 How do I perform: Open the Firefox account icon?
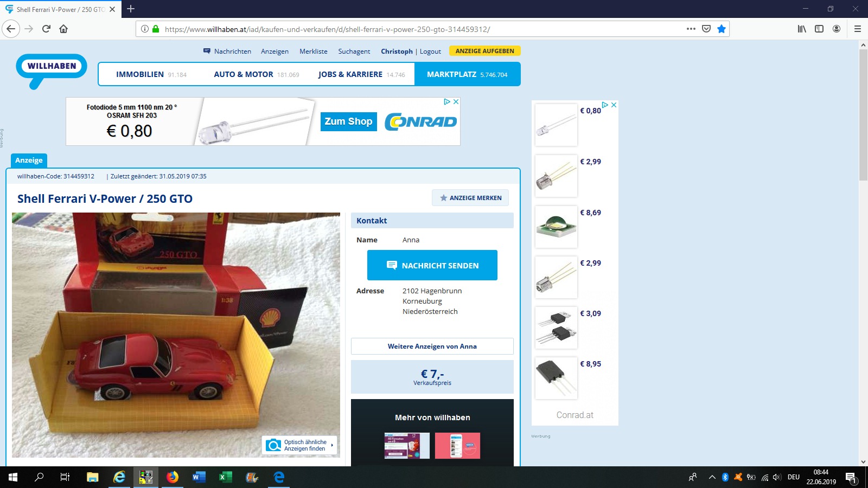click(837, 29)
